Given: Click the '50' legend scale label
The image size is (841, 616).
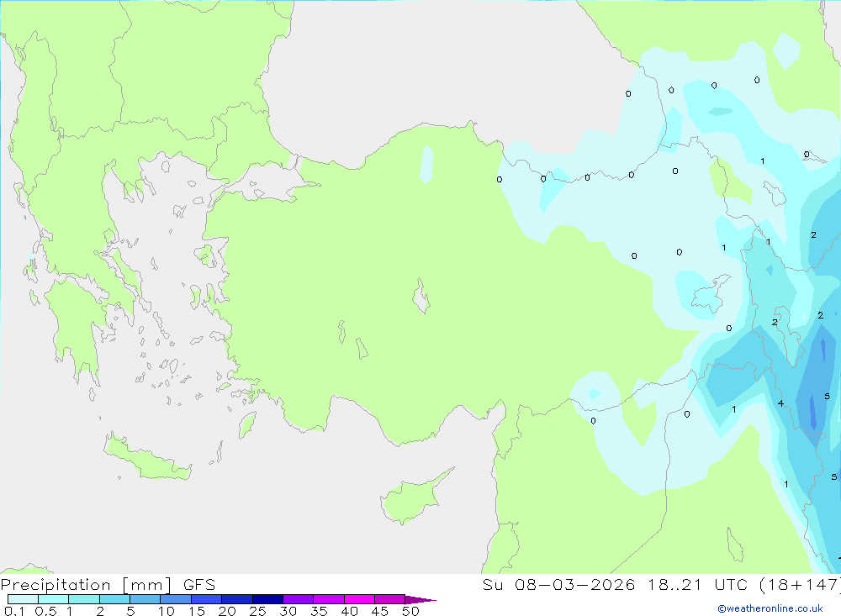Looking at the screenshot, I should click(410, 611).
